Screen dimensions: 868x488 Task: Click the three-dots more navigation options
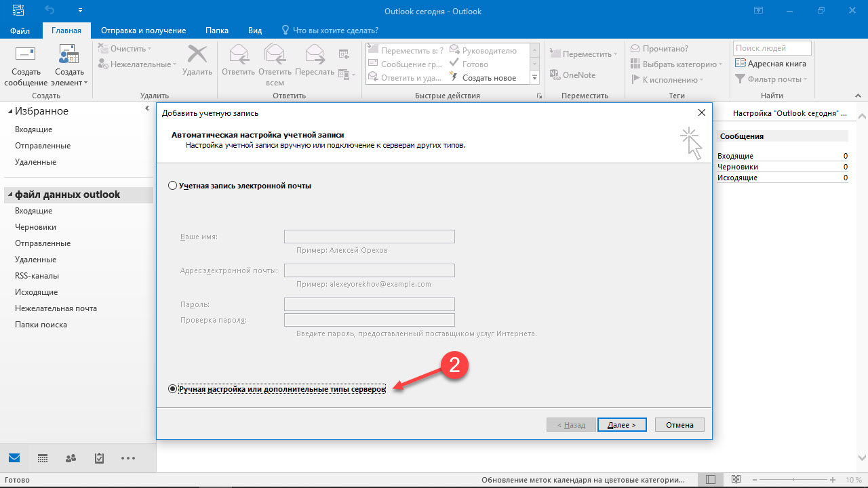(x=128, y=458)
